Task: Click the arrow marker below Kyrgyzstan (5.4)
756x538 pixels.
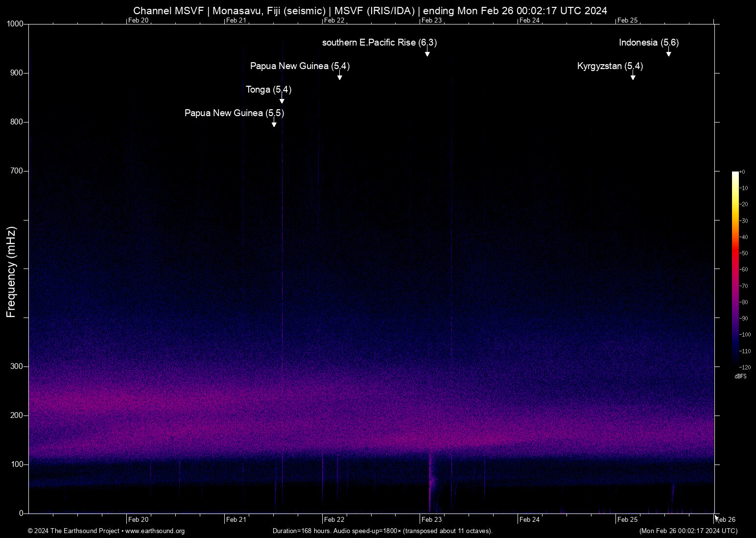Action: tap(633, 75)
